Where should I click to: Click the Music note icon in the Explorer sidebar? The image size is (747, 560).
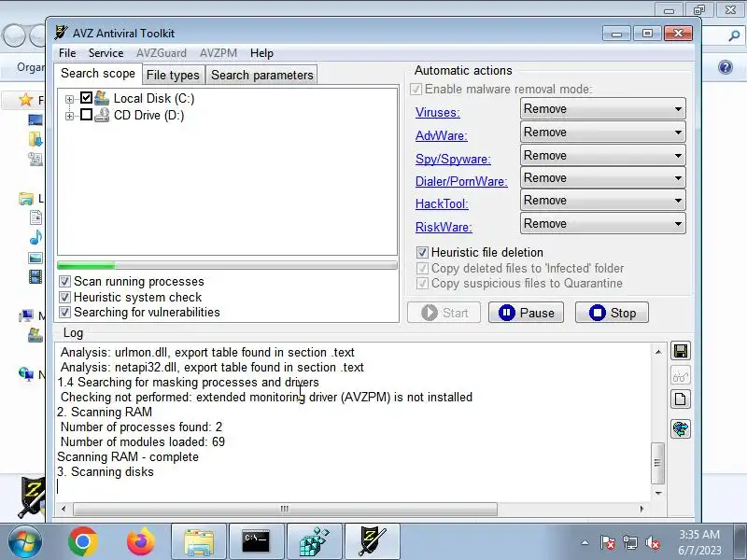[x=35, y=237]
